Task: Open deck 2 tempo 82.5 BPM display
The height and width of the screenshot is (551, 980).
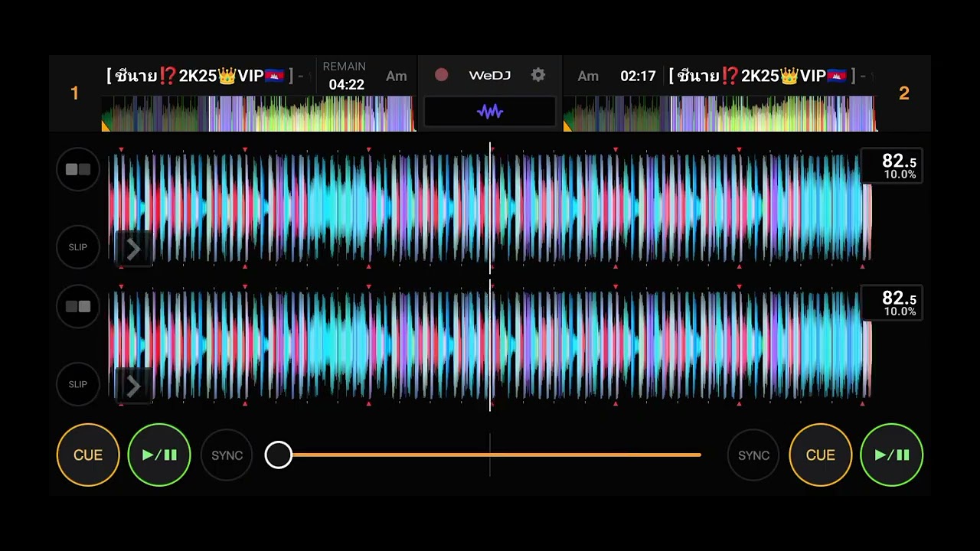Action: [x=892, y=303]
